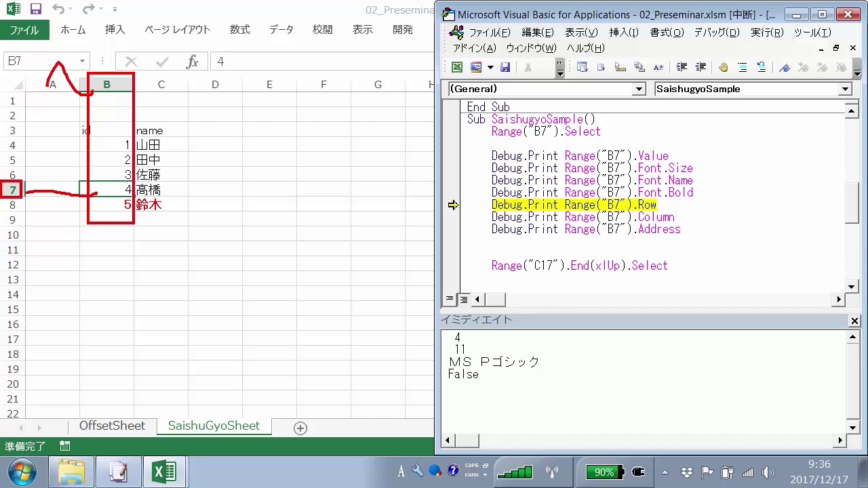Open the (General) object dropdown

(639, 89)
